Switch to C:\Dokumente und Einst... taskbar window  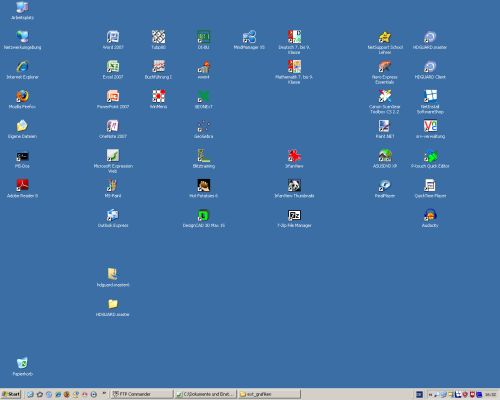click(x=206, y=394)
